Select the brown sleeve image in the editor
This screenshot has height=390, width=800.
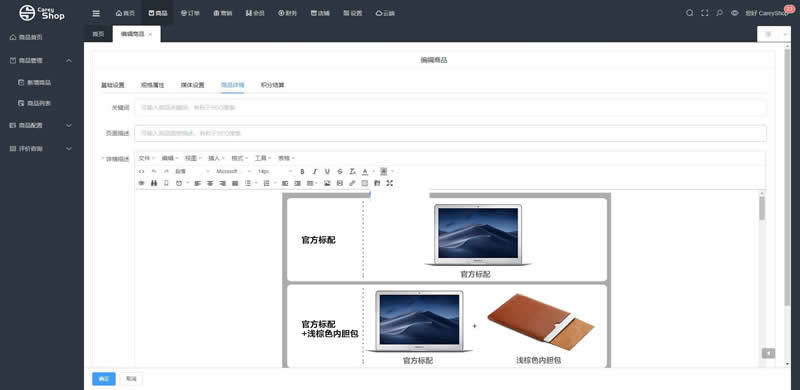coord(540,322)
